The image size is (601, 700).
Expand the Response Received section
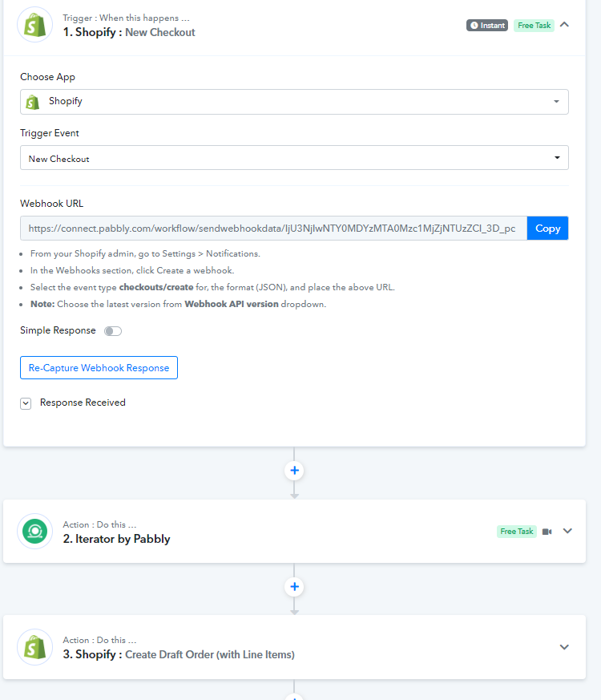26,403
